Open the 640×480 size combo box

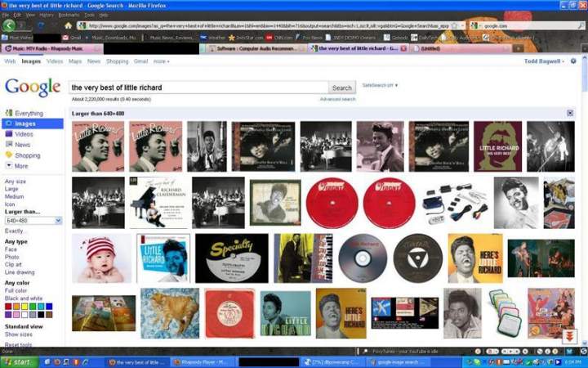[33, 221]
